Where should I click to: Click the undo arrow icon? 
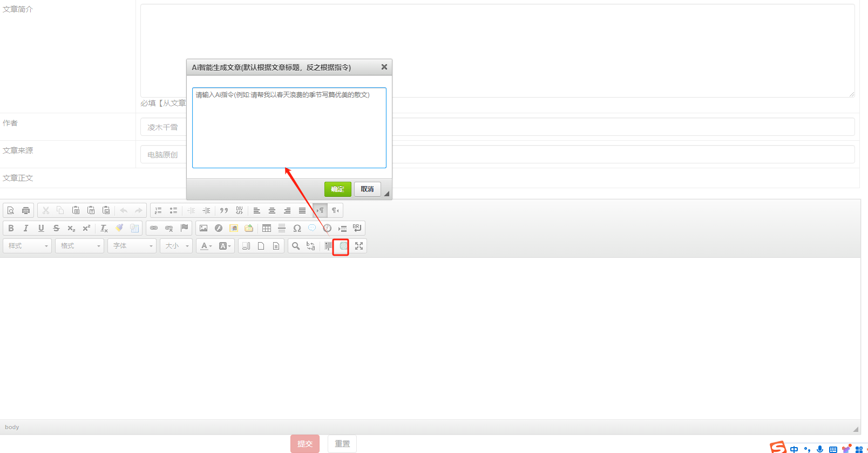click(124, 210)
